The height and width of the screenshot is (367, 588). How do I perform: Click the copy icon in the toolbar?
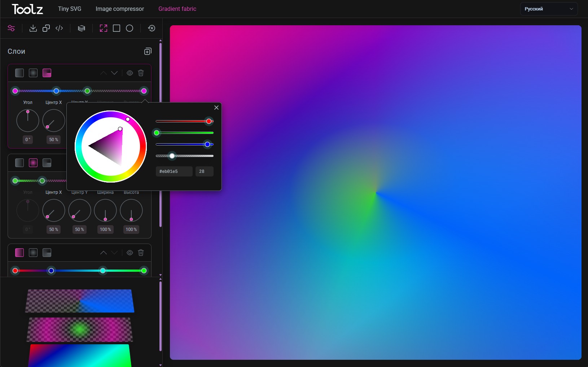(x=46, y=28)
